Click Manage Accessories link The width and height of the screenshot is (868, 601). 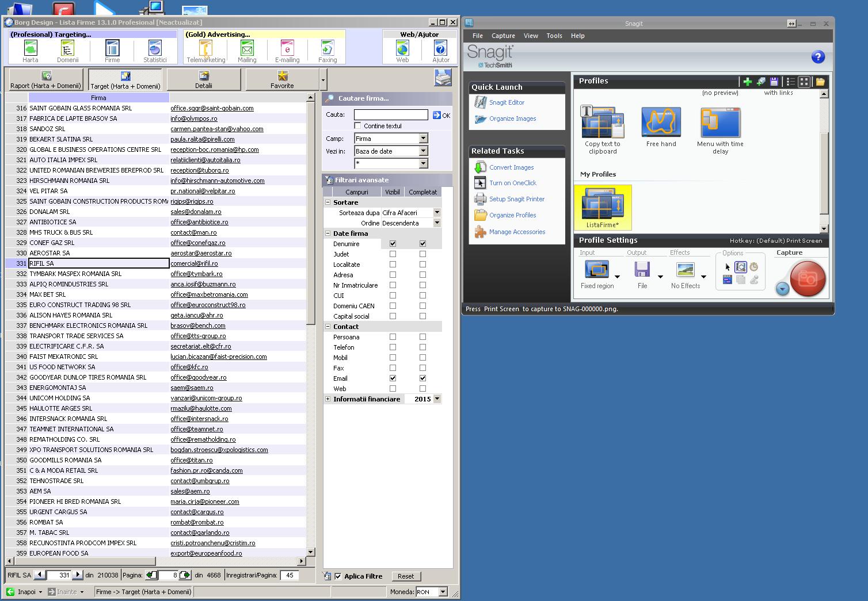[x=517, y=232]
